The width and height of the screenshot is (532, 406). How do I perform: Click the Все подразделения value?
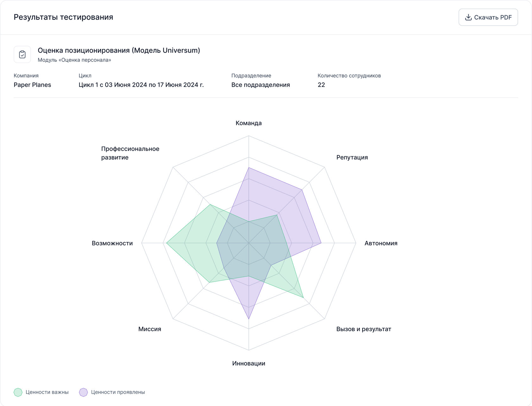pos(261,85)
